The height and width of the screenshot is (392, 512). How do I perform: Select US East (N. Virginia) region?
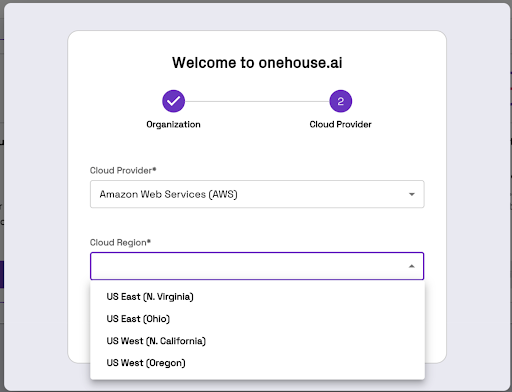257,296
